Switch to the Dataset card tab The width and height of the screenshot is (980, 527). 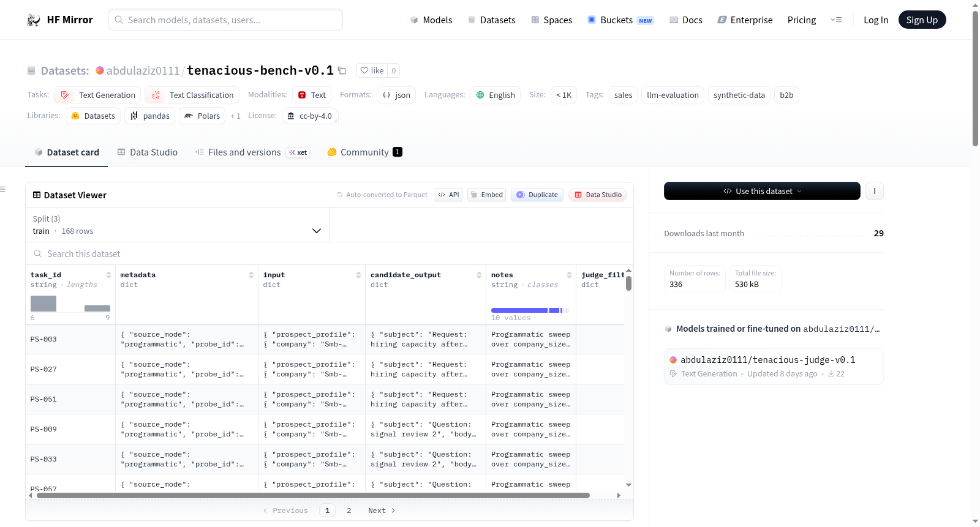click(x=66, y=152)
